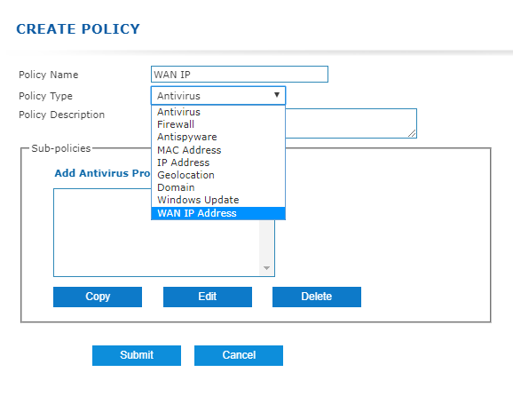Click the sub-policies list scroll-down arrow
The width and height of the screenshot is (513, 420).
[266, 268]
